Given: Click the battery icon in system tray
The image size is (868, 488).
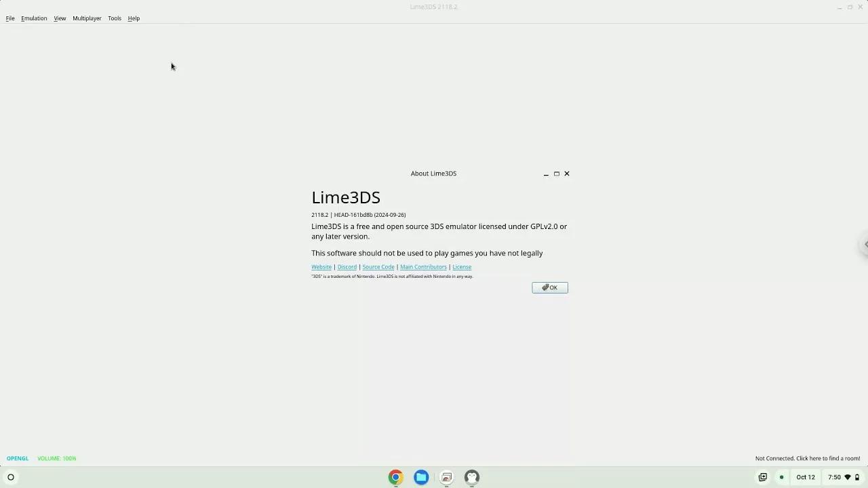Looking at the screenshot, I should coord(857,477).
